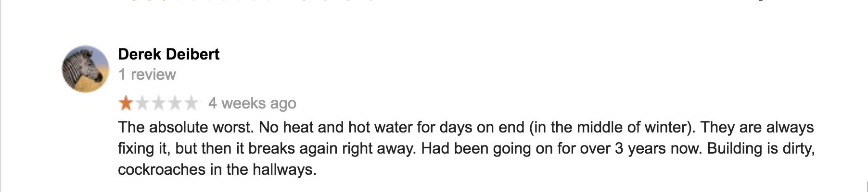Open the zebra profile picture
Image resolution: width=868 pixels, height=192 pixels.
pyautogui.click(x=86, y=70)
